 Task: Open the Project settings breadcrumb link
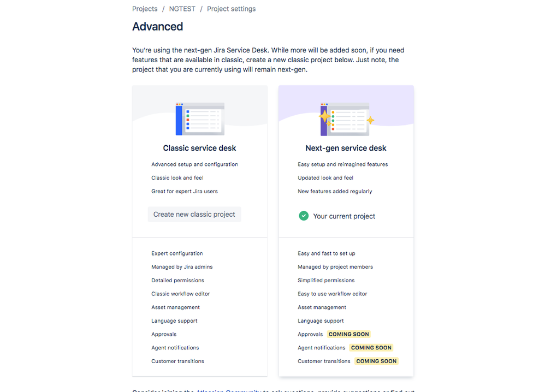(231, 8)
